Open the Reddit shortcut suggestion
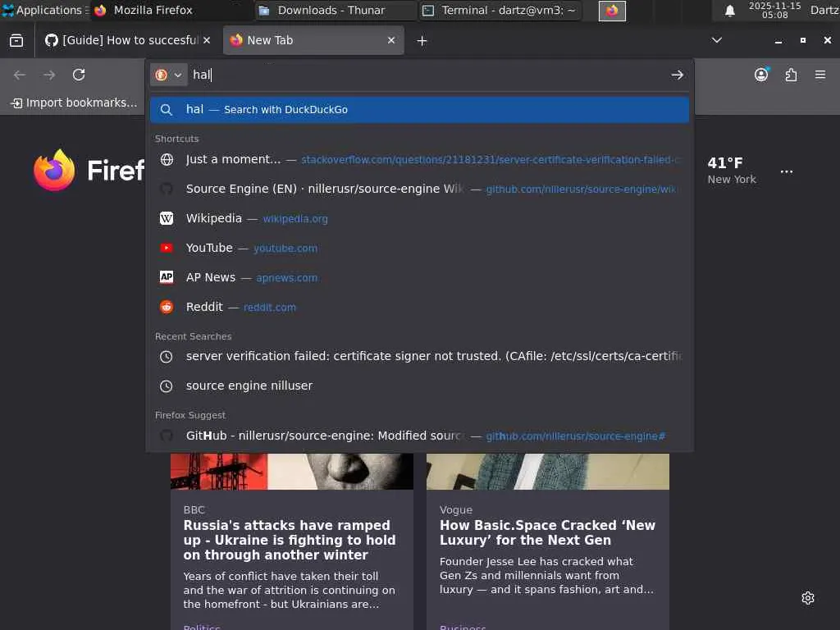This screenshot has width=840, height=630. coord(419,307)
